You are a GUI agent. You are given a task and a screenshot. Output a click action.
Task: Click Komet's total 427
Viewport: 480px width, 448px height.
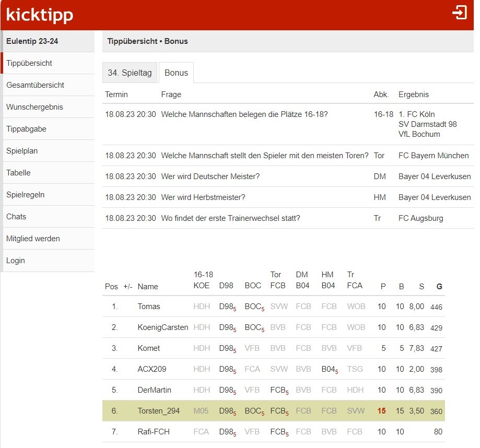coord(436,349)
